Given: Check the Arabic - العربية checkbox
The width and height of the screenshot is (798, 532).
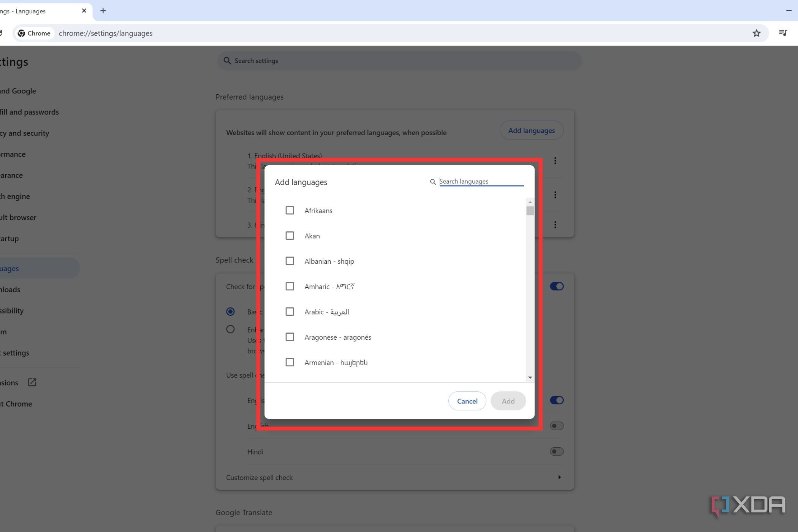Looking at the screenshot, I should (x=290, y=312).
